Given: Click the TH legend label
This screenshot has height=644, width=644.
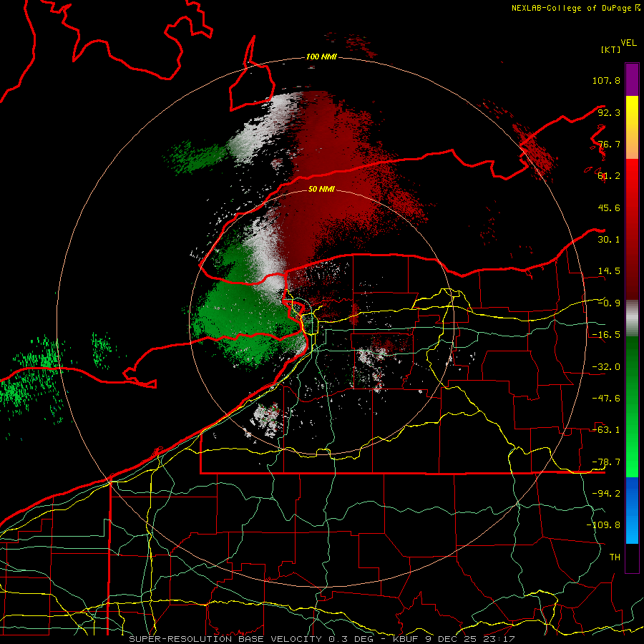Looking at the screenshot, I should (x=615, y=557).
